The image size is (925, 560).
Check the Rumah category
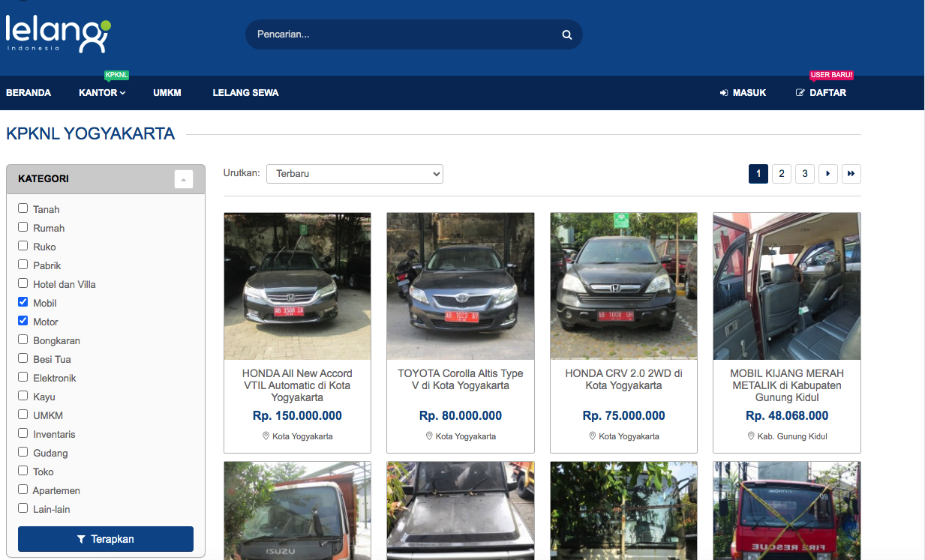coord(23,227)
